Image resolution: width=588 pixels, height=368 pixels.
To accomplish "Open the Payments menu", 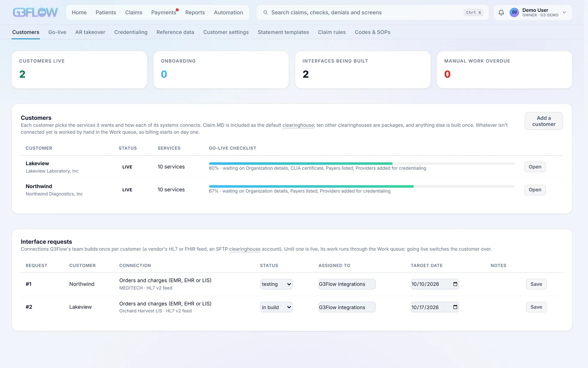I will (x=164, y=13).
